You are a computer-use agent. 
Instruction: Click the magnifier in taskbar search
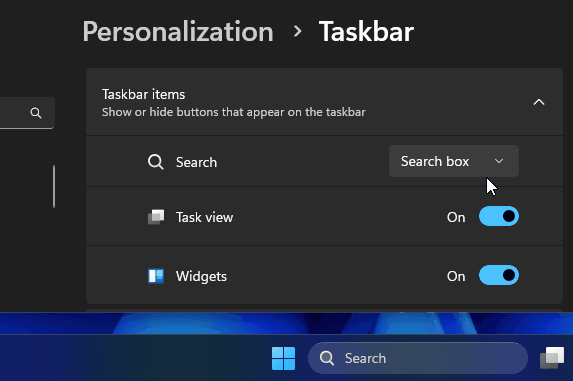pos(327,358)
